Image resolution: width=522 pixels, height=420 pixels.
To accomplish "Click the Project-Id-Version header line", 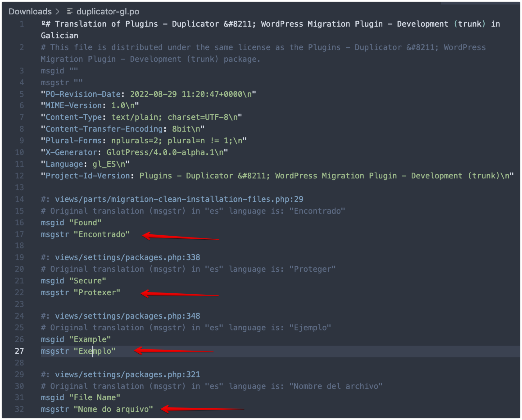I will [x=277, y=176].
